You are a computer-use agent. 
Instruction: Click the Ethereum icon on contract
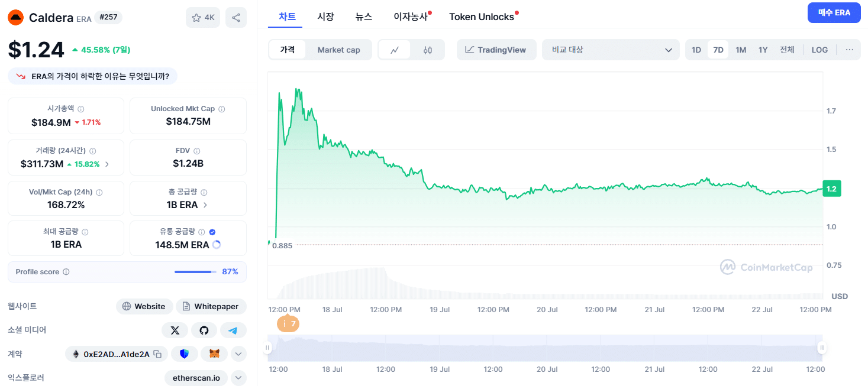[x=76, y=354]
